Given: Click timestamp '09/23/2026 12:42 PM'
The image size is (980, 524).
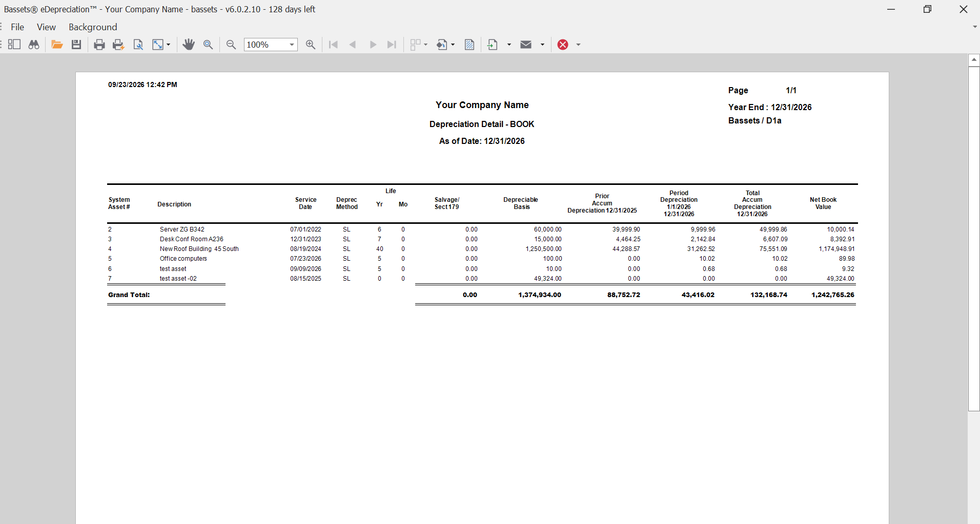Looking at the screenshot, I should (x=142, y=85).
